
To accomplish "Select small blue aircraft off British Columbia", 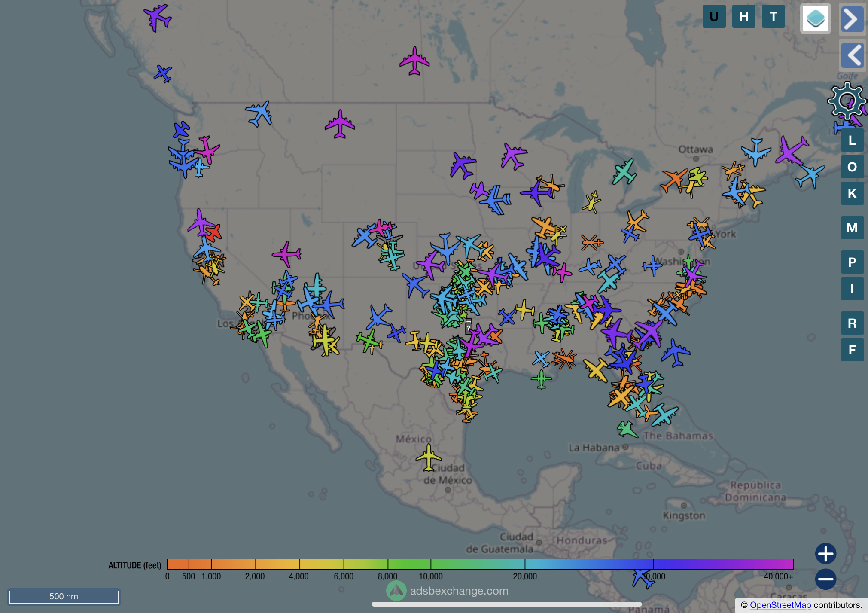I will coord(163,74).
